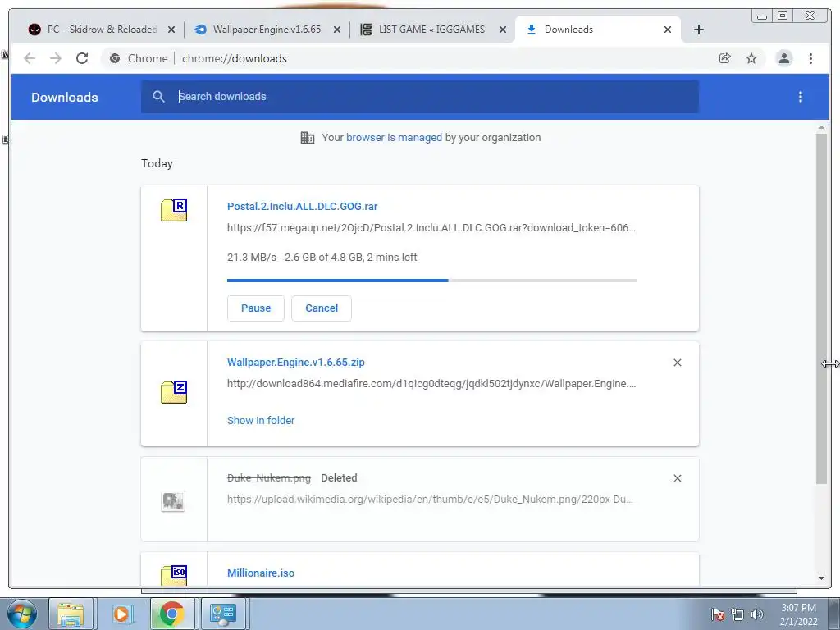Pause the Postal.2 download
The height and width of the screenshot is (630, 840).
pyautogui.click(x=256, y=308)
